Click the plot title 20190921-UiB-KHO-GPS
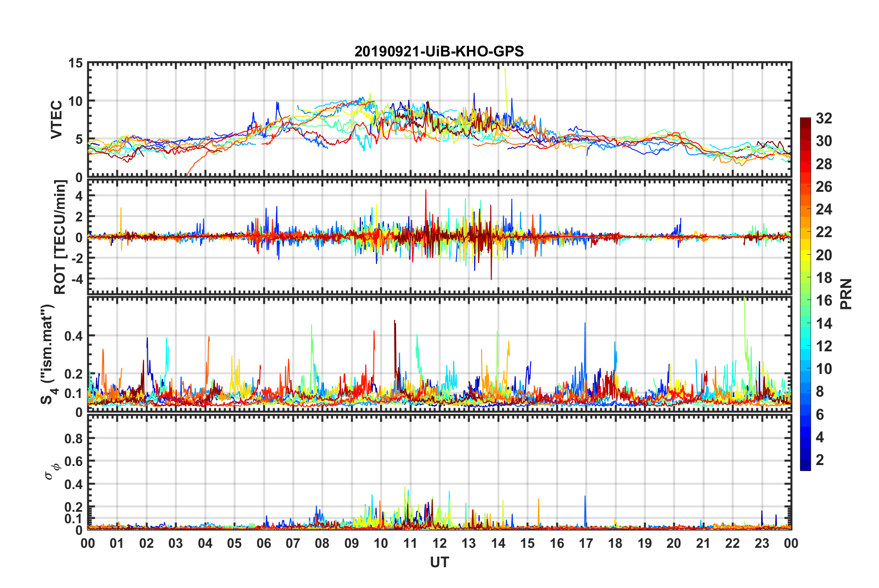This screenshot has width=879, height=588. 439,51
